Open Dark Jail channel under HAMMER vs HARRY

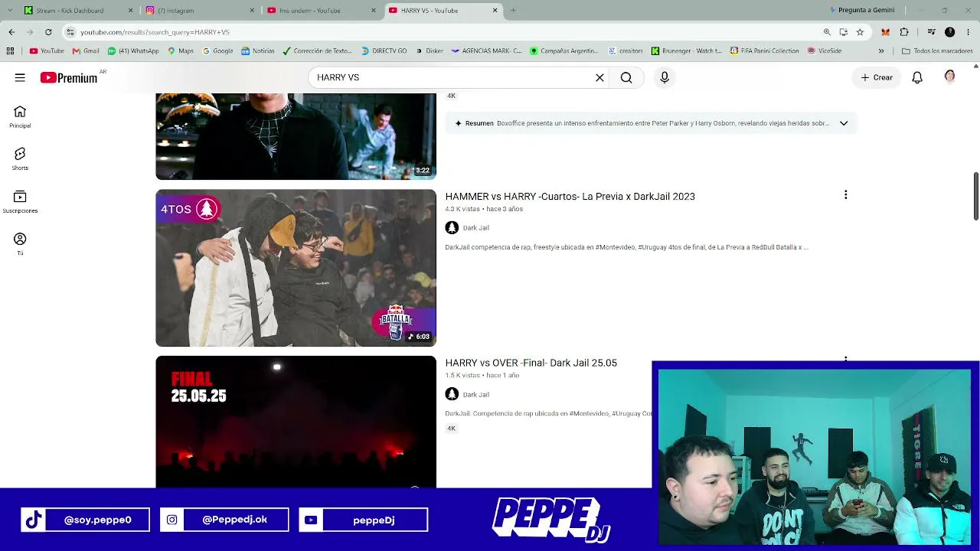point(475,228)
